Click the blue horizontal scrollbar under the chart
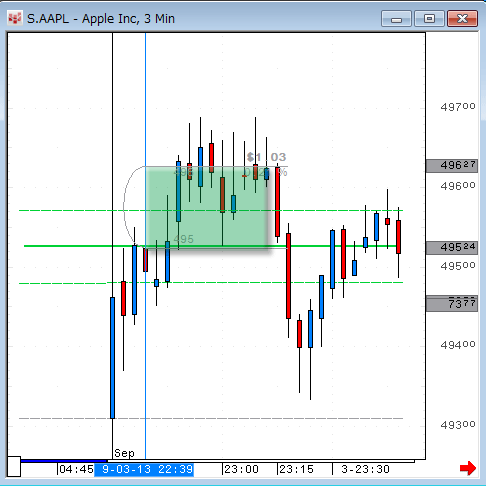This screenshot has width=486, height=486. pos(64,461)
